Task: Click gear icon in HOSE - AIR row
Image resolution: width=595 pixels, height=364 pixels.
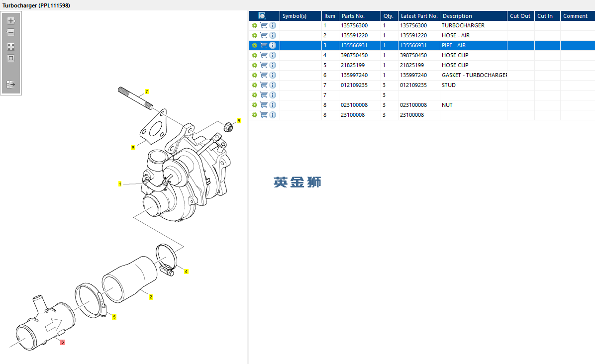Action: point(255,35)
